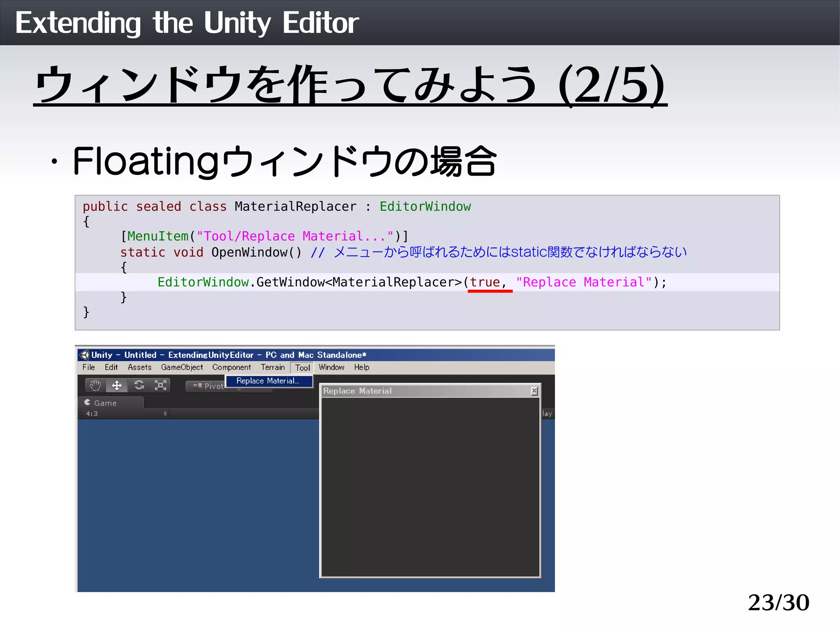840x630 pixels.
Task: Open the Edit menu
Action: point(111,367)
